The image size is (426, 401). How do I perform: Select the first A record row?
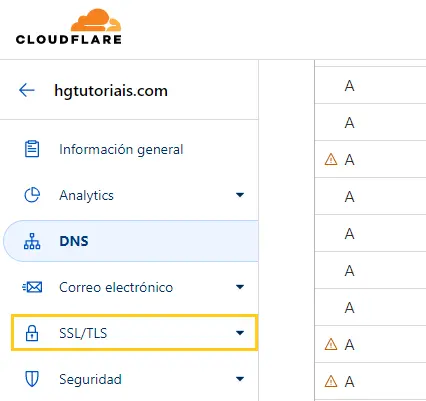[x=370, y=85]
